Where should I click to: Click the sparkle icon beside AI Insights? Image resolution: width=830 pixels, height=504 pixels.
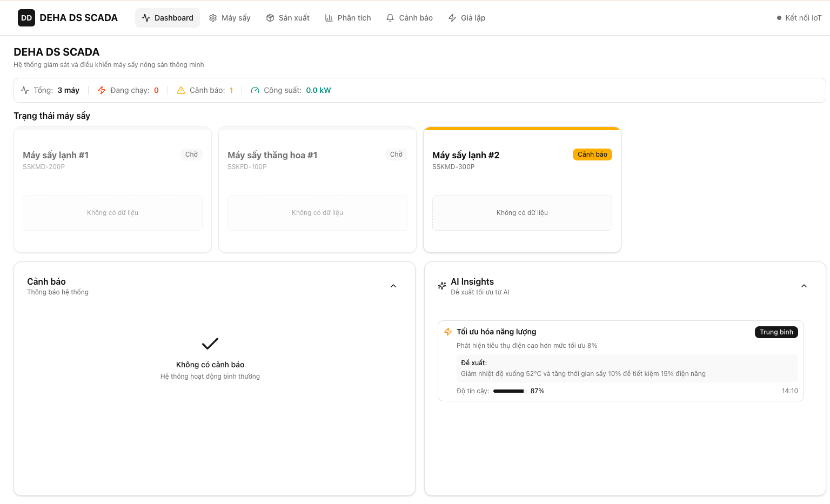442,286
